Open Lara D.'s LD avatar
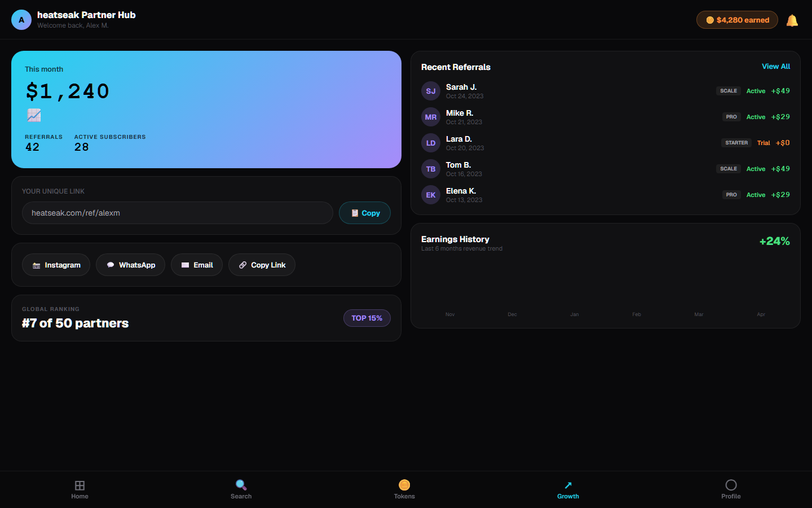Screen dimensions: 812x508 pos(431,143)
